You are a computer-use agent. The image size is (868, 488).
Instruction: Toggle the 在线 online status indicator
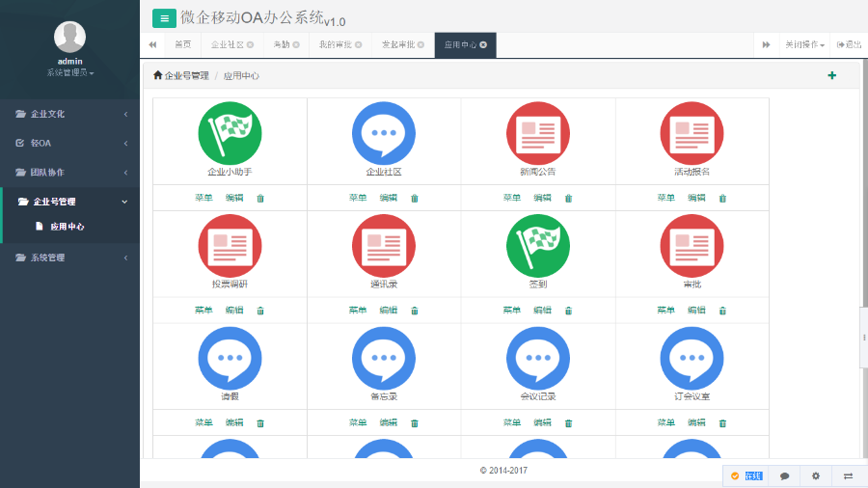[x=746, y=475]
